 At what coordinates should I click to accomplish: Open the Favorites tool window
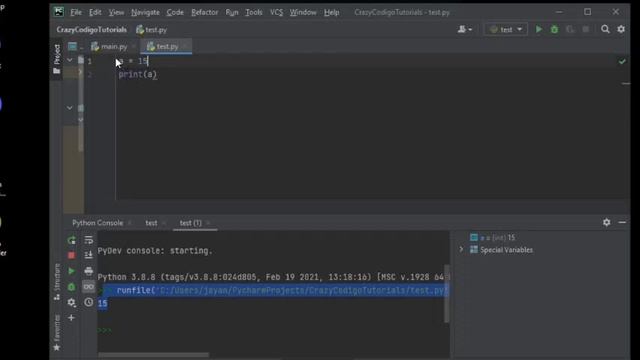tap(57, 333)
